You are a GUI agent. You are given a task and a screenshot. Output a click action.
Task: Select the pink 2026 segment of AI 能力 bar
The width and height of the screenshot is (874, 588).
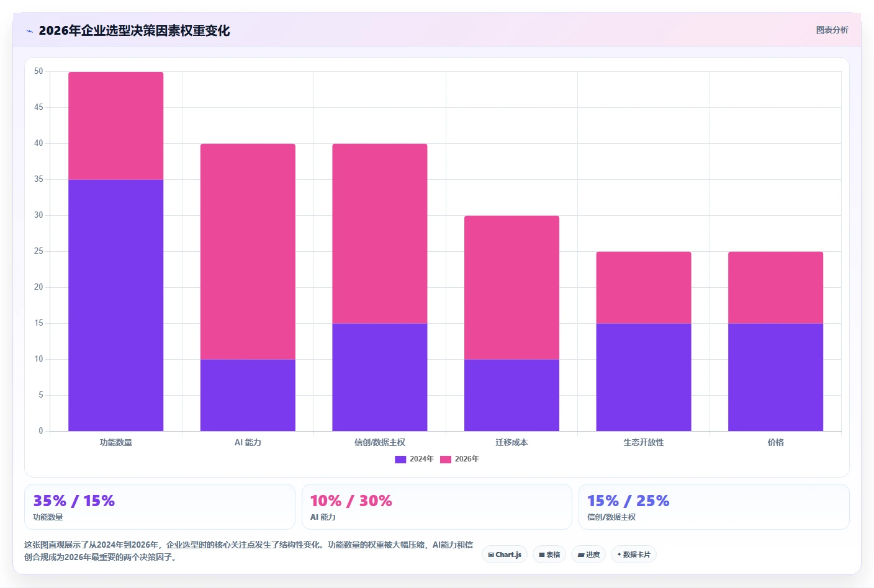pyautogui.click(x=248, y=251)
